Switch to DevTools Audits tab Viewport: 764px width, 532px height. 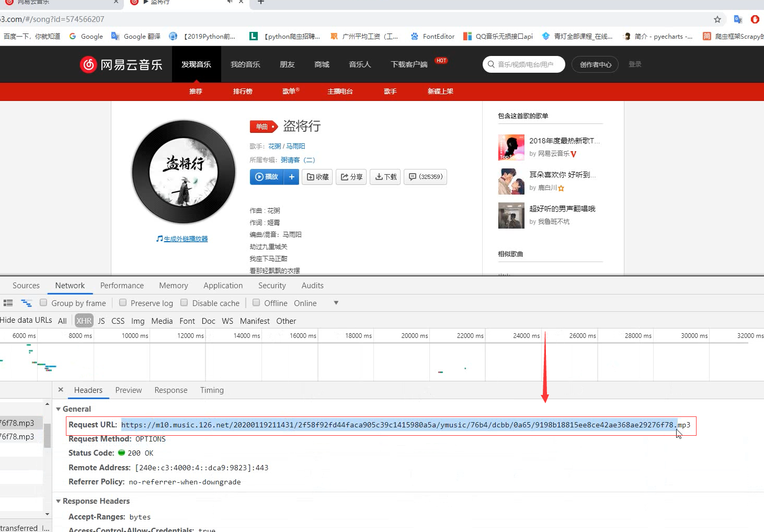[x=312, y=286]
